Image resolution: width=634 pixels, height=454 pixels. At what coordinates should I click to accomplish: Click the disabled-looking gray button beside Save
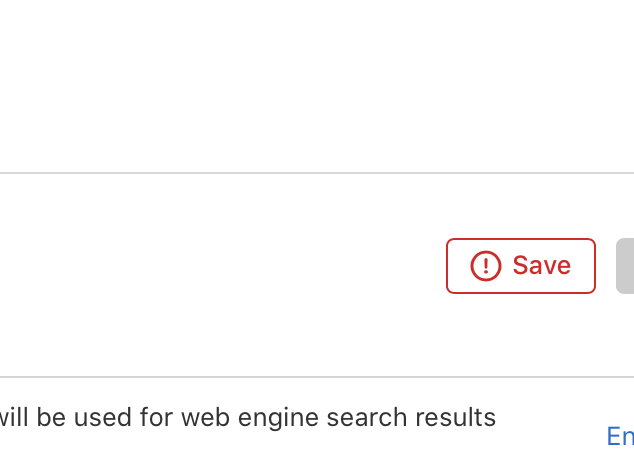click(x=625, y=266)
